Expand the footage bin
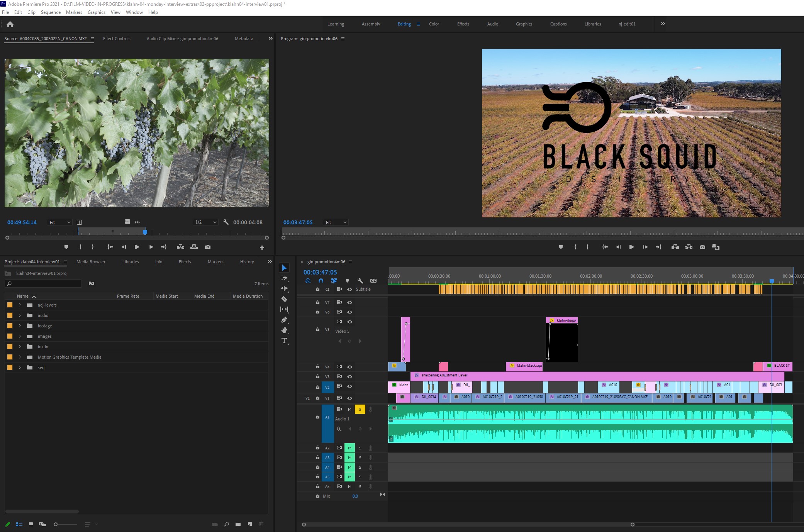 pos(20,326)
